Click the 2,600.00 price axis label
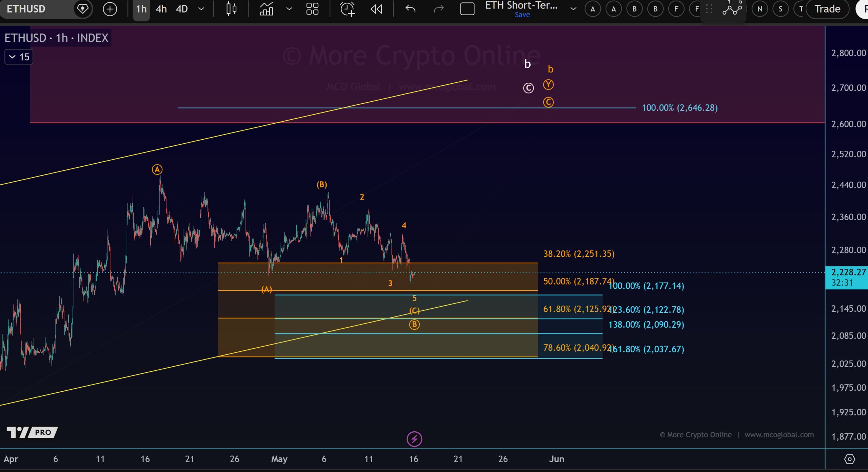Viewport: 868px width, 472px height. point(848,124)
